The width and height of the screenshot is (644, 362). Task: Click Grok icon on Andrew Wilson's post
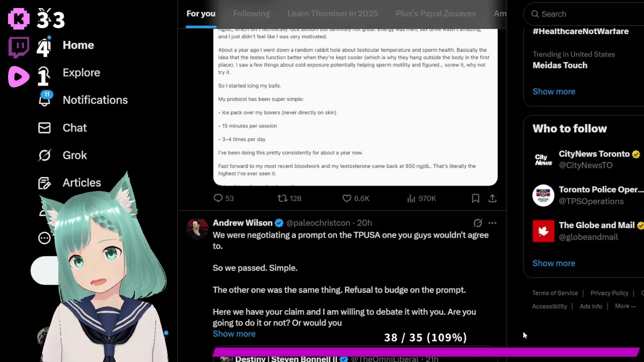pyautogui.click(x=477, y=223)
